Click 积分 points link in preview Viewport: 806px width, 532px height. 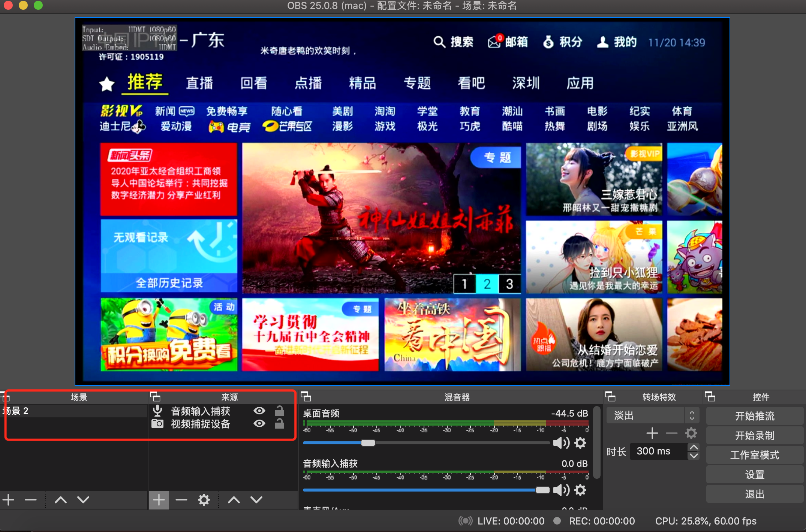coord(562,42)
